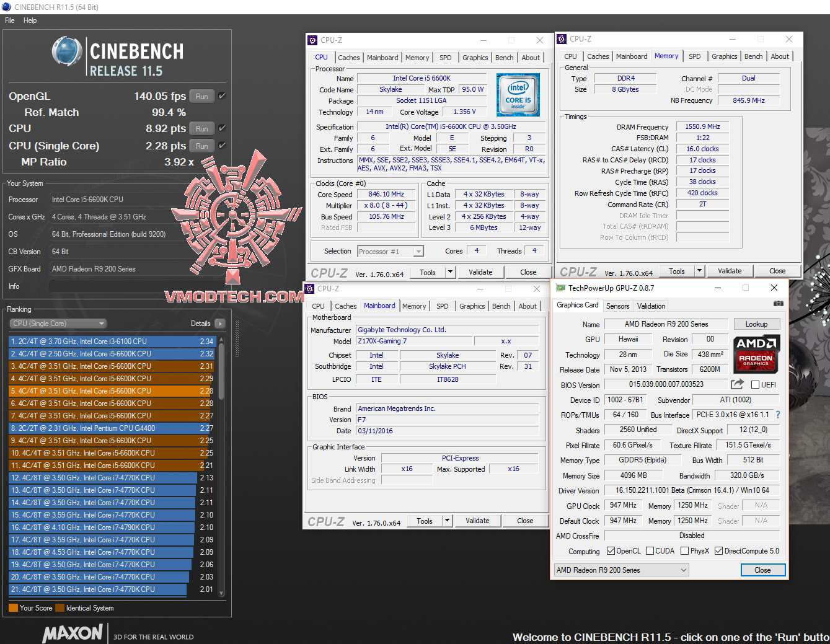Toggle the PhysX checkbox in GPU-Z
The width and height of the screenshot is (830, 644).
tap(684, 551)
